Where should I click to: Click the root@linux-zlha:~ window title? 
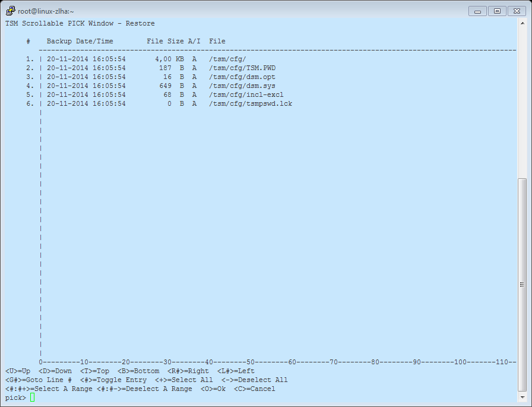46,11
